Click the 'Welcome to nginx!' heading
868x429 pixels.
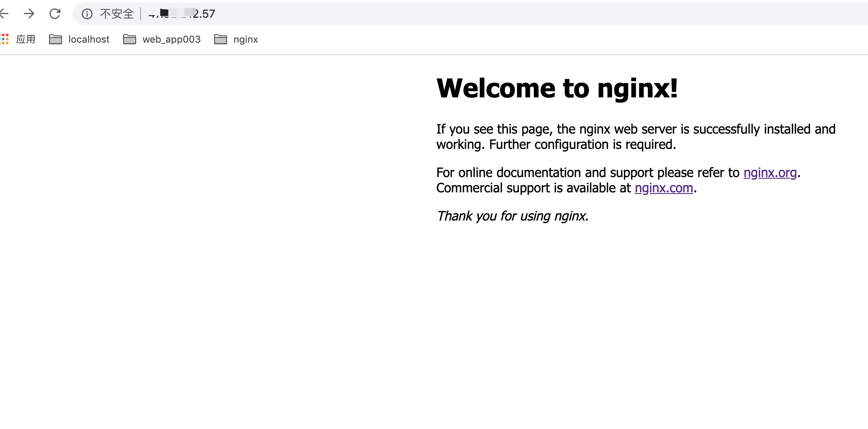coord(557,88)
